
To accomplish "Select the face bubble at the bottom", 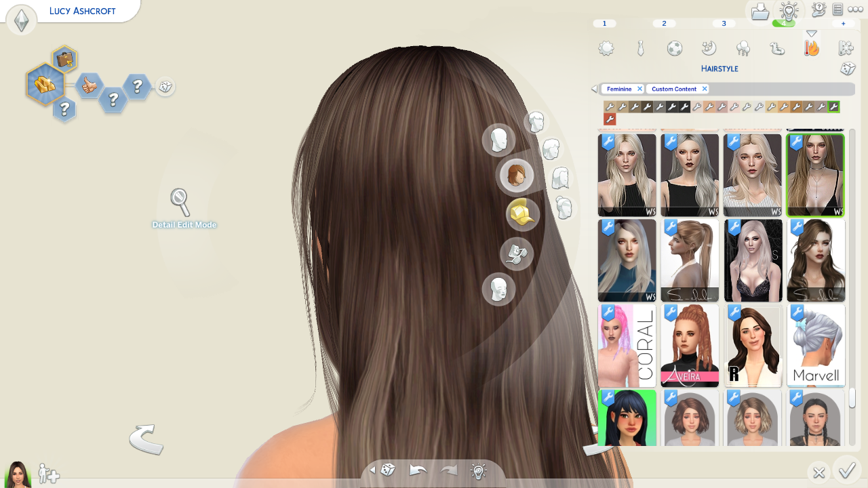I will coord(499,289).
